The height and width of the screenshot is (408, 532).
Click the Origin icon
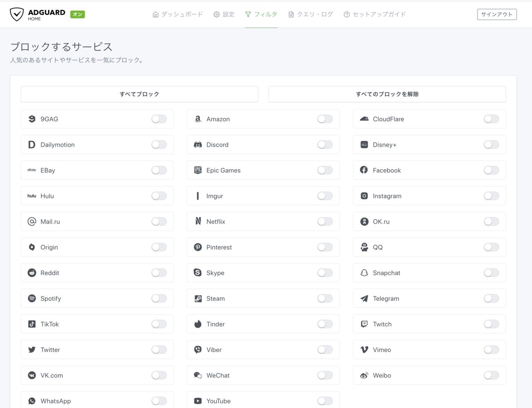(32, 247)
